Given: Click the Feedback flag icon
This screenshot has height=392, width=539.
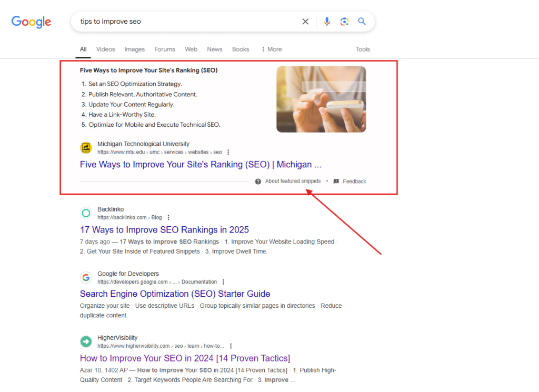Looking at the screenshot, I should coord(336,182).
